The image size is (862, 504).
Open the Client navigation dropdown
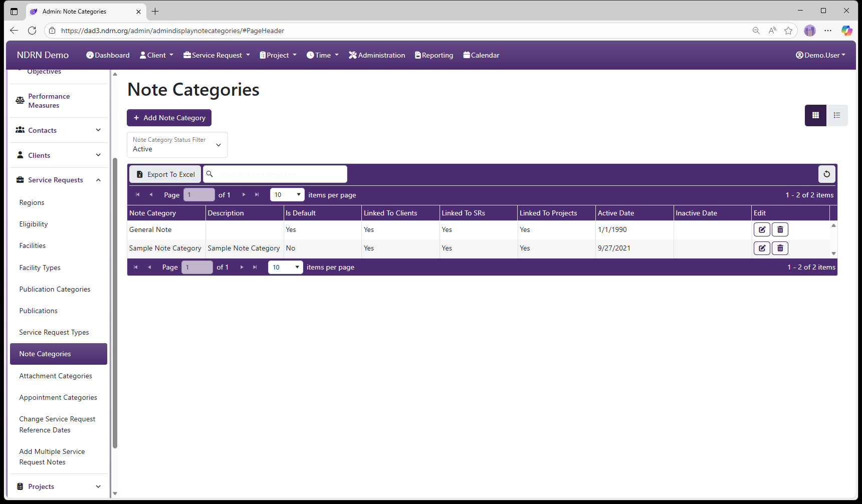point(156,55)
